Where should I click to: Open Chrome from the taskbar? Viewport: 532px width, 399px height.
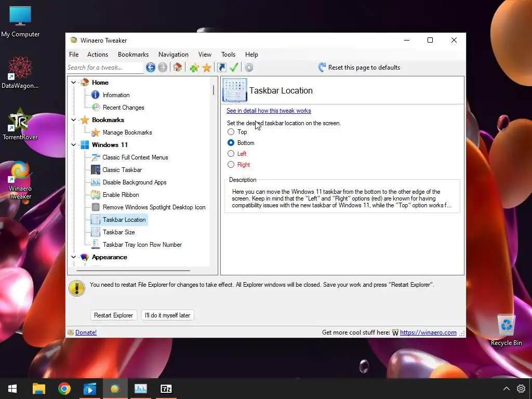pos(64,389)
